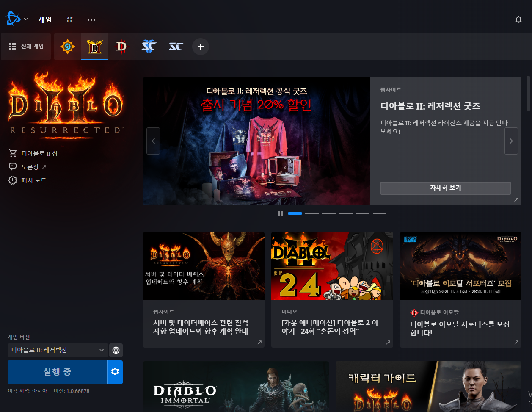Click the external arrow on the featured banner
The height and width of the screenshot is (412, 532).
(x=516, y=199)
